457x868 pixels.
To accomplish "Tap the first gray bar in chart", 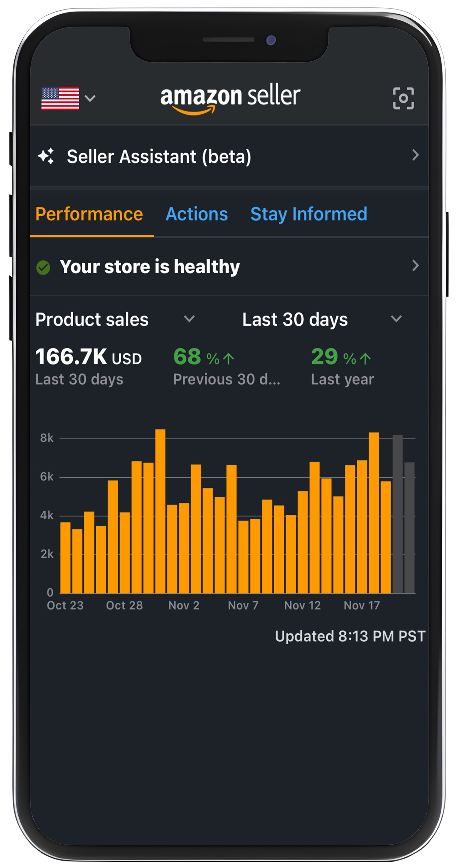I will (x=397, y=515).
